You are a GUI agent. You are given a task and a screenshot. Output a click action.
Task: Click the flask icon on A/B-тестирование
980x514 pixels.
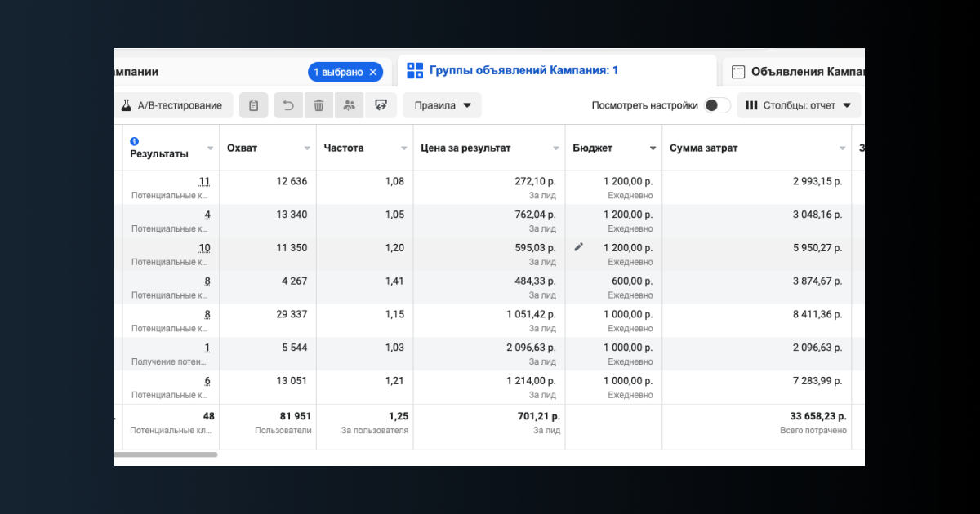[127, 105]
